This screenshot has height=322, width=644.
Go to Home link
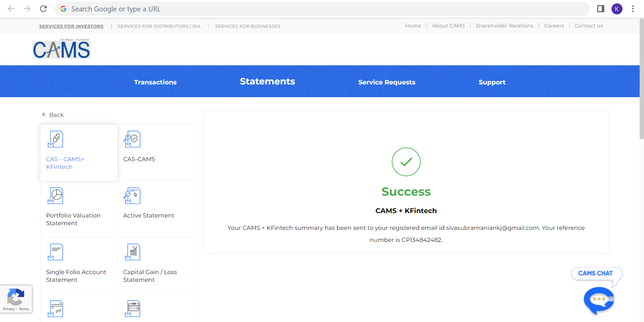coord(413,26)
